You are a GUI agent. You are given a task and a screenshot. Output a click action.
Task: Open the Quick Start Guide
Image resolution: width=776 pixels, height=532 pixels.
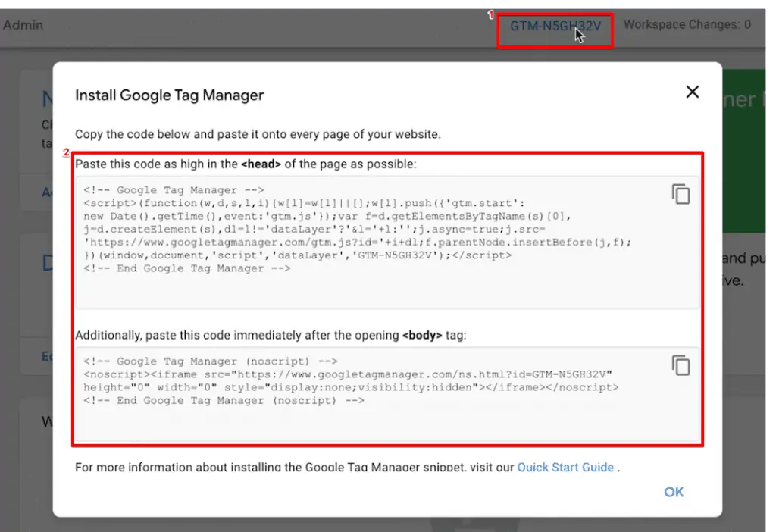(x=565, y=468)
